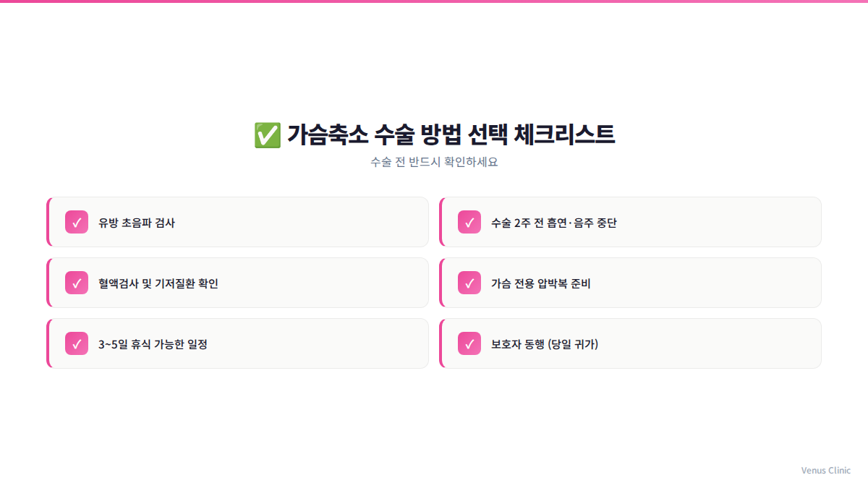Select the 수술 2주 전 흡연·음주 중단 label text
The height and width of the screenshot is (488, 868).
(x=553, y=223)
